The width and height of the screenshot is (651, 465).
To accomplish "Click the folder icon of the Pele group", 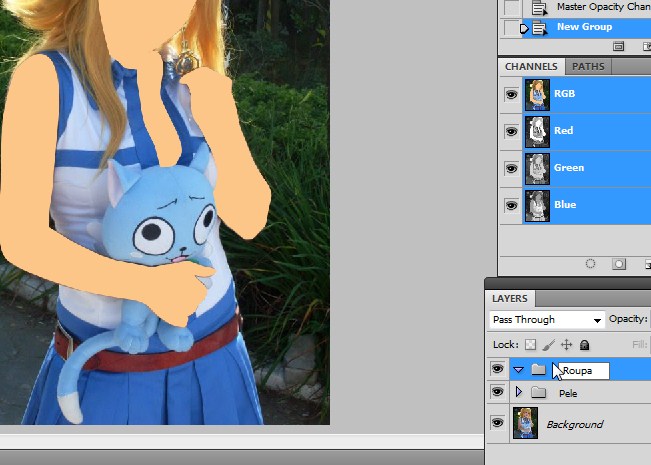I will coord(538,392).
